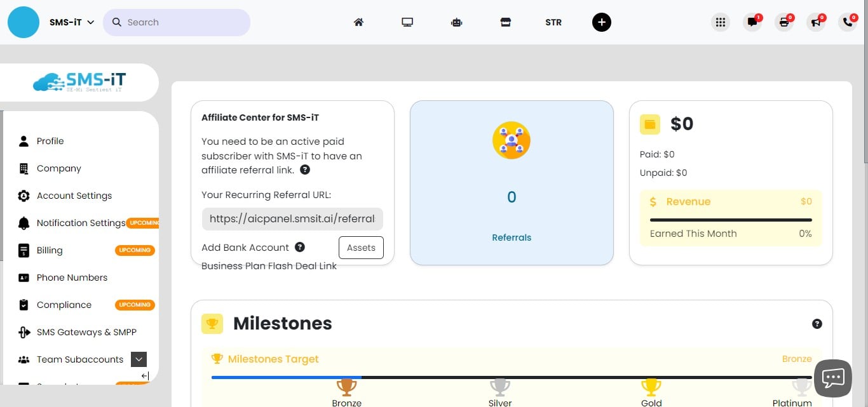The image size is (868, 407).
Task: Click the referral URL field
Action: pos(292,218)
